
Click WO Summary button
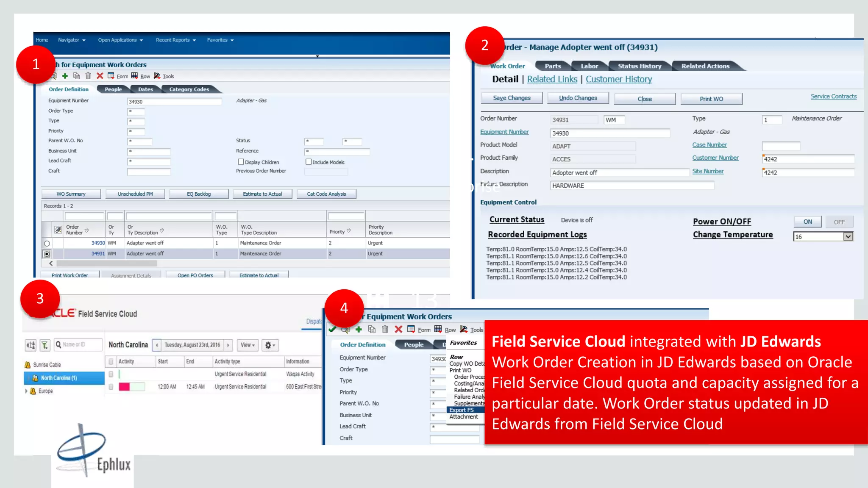tap(71, 194)
